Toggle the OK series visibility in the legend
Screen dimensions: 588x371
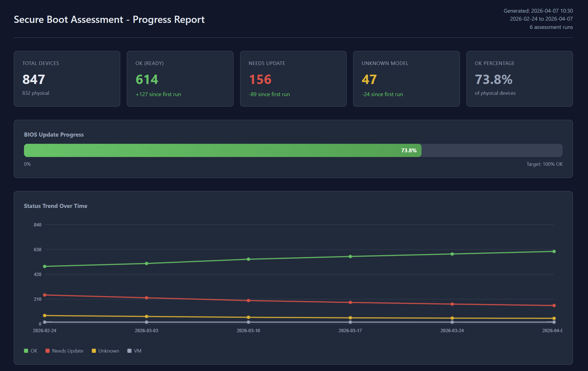point(30,351)
